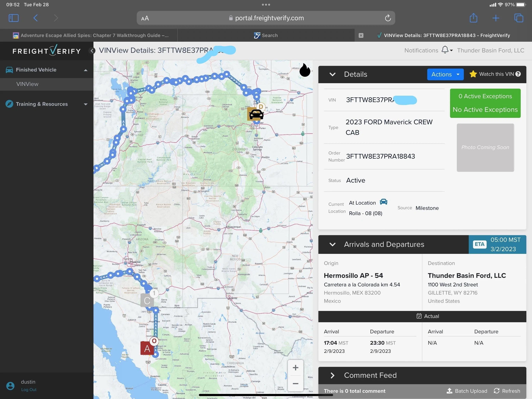
Task: Toggle the Safari sidebar panel icon
Action: coord(13,18)
